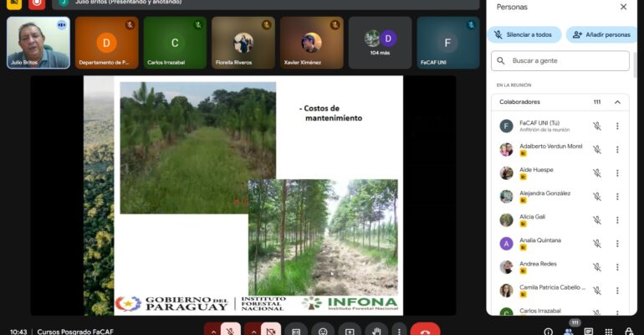Screen dimensions: 644x335
Task: Click speaking indicator on Julio Britos tile
Action: [62, 25]
